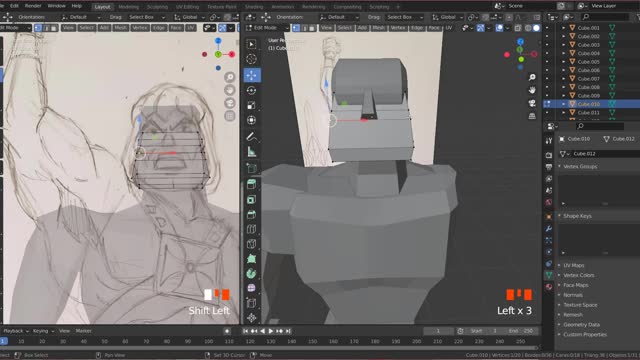The height and width of the screenshot is (360, 640).
Task: Open Mesh menu in right viewport header
Action: [379, 28]
